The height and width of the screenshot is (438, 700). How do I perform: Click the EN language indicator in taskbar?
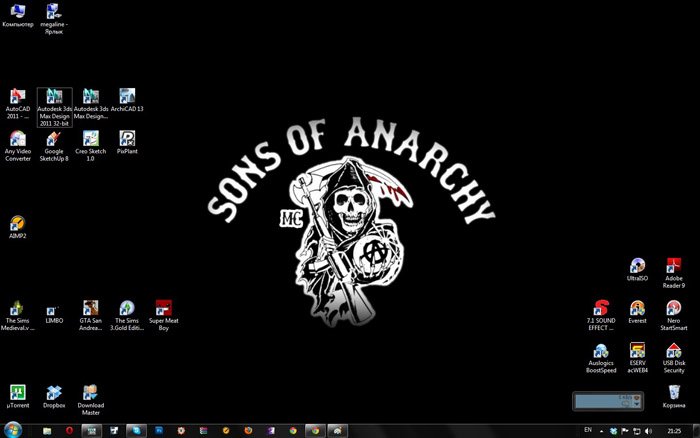coord(587,430)
